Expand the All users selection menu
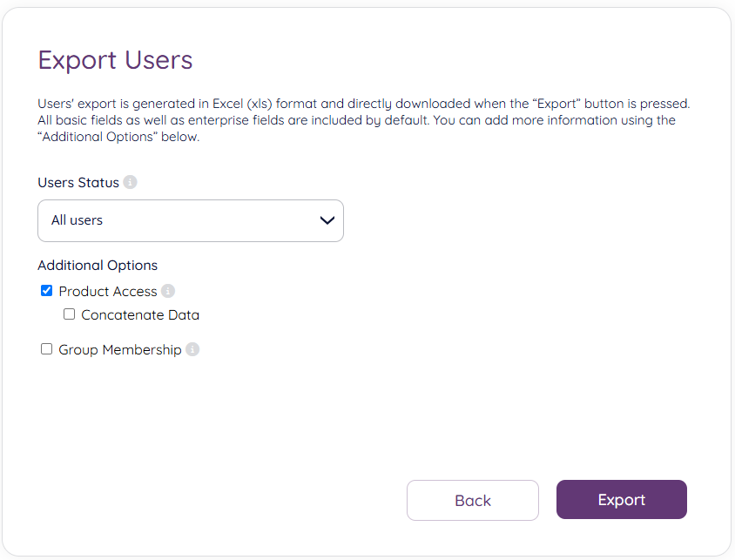 [x=191, y=220]
